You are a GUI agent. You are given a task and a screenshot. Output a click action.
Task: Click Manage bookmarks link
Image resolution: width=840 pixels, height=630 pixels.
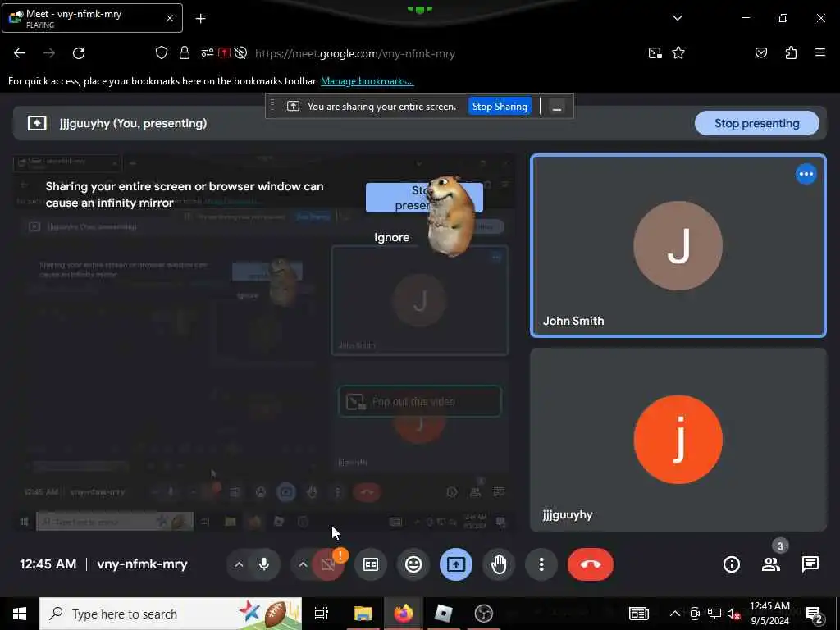click(367, 81)
